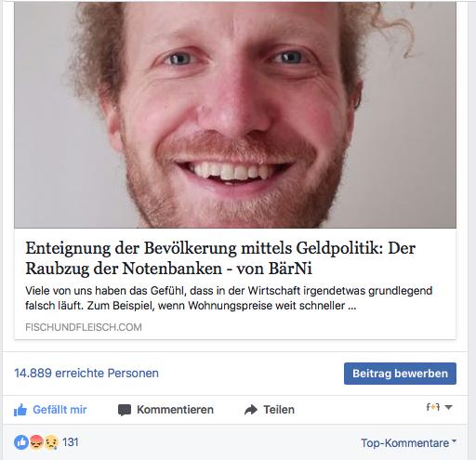476x460 pixels.
Task: Click the thumbs-up icon beside Gefällt mir
Action: click(20, 410)
